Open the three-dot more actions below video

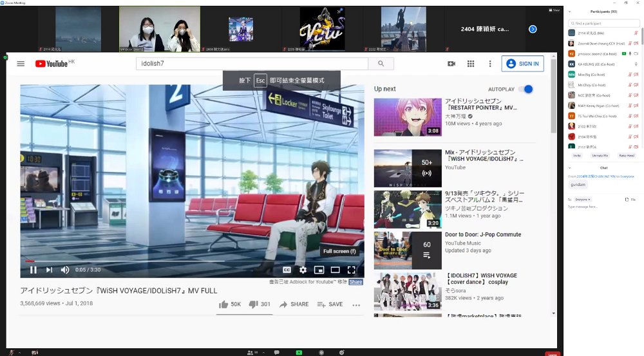(x=356, y=304)
